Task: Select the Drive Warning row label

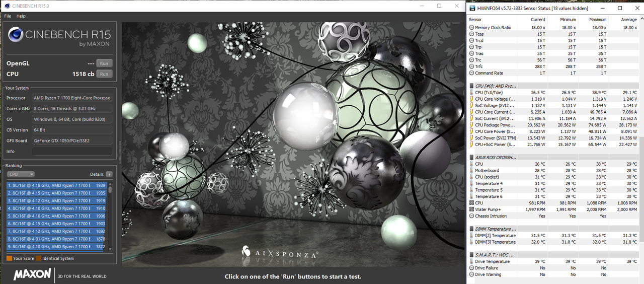Action: (x=488, y=274)
